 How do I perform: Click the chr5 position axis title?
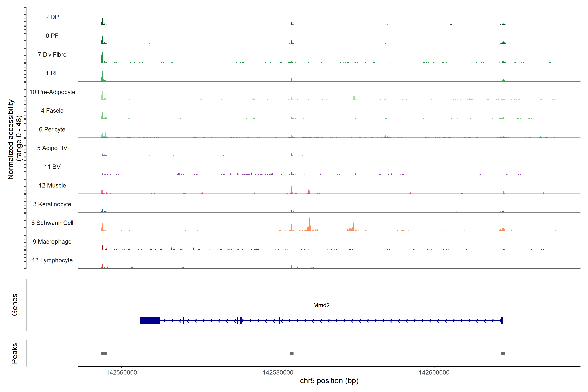click(329, 381)
